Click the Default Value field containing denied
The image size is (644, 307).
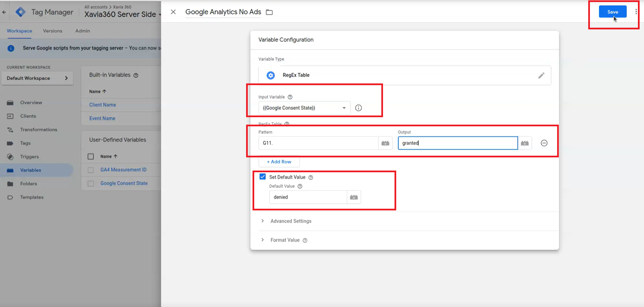[308, 197]
